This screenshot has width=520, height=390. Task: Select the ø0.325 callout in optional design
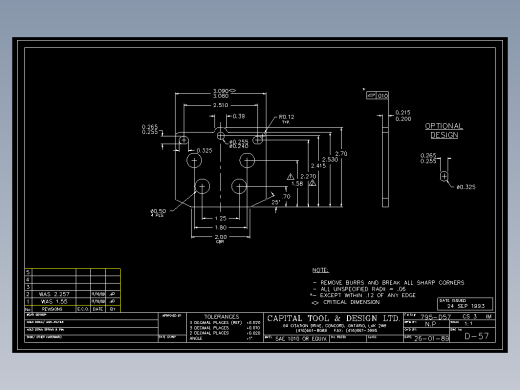pos(466,187)
